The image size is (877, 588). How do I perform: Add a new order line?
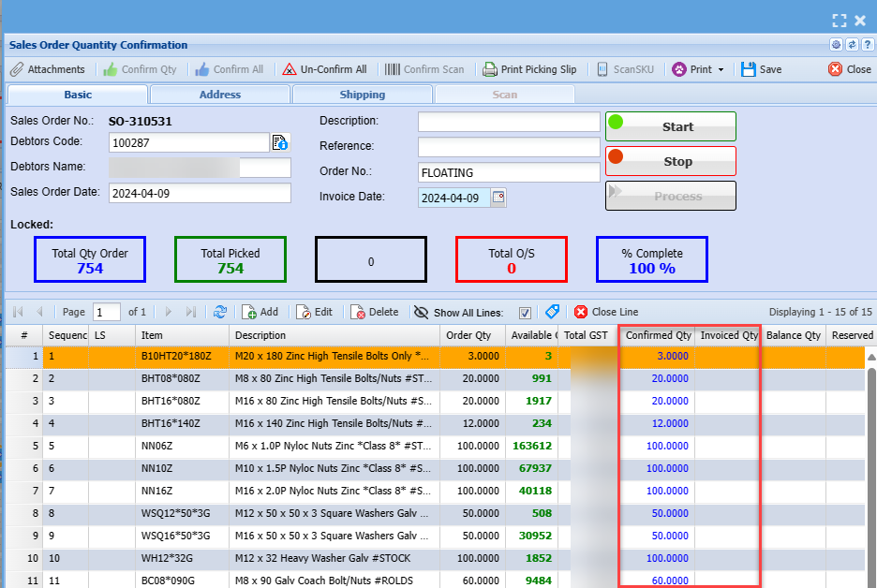pyautogui.click(x=260, y=312)
